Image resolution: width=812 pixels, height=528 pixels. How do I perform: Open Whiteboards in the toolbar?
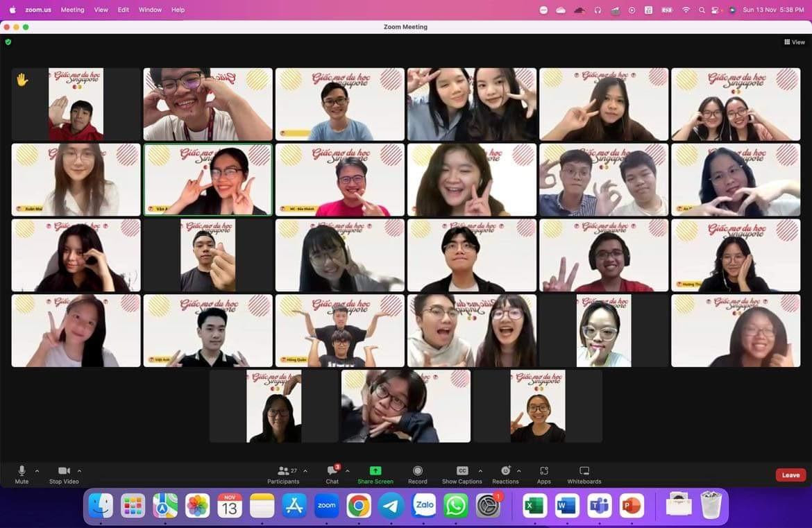[584, 475]
